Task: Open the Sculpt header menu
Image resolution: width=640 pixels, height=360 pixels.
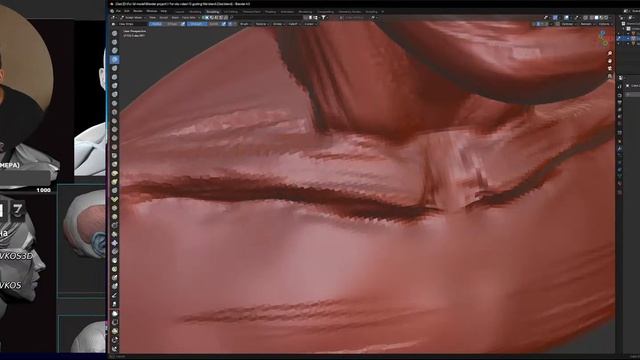Action: tap(164, 18)
